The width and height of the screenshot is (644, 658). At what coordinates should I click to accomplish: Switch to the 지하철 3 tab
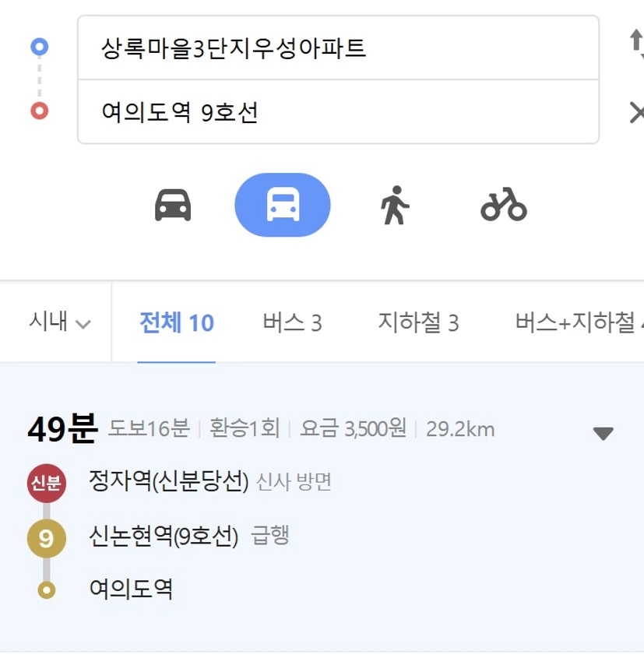(419, 322)
